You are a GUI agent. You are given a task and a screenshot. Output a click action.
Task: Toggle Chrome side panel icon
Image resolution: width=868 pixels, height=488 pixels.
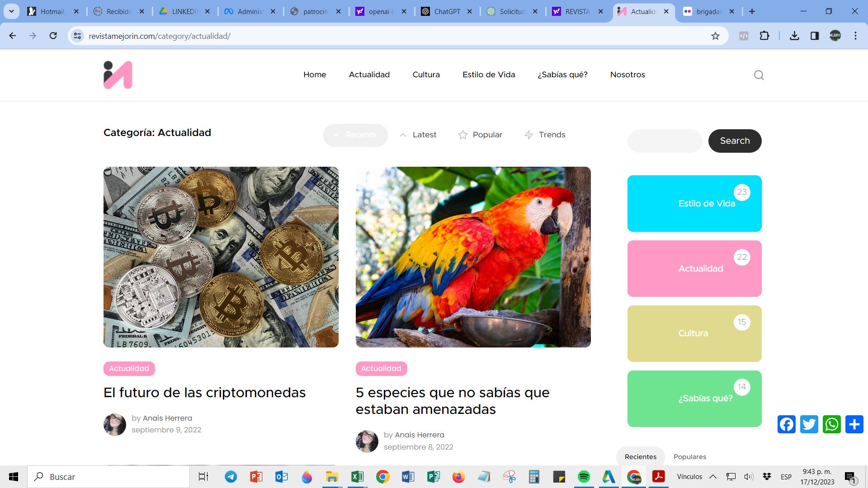pyautogui.click(x=815, y=36)
